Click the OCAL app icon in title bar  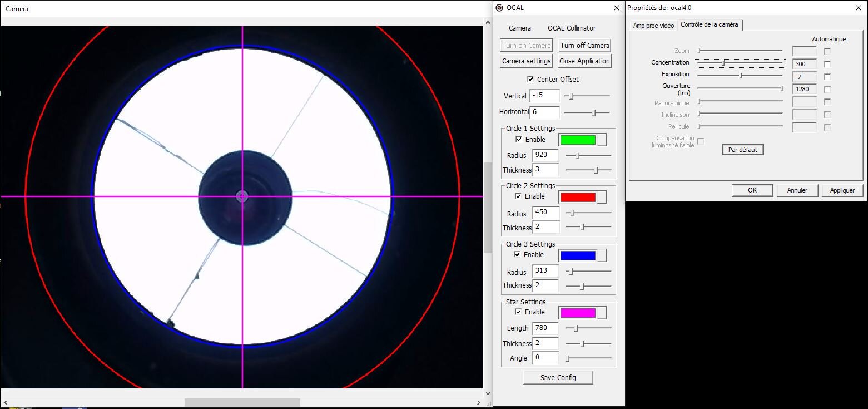coord(499,8)
